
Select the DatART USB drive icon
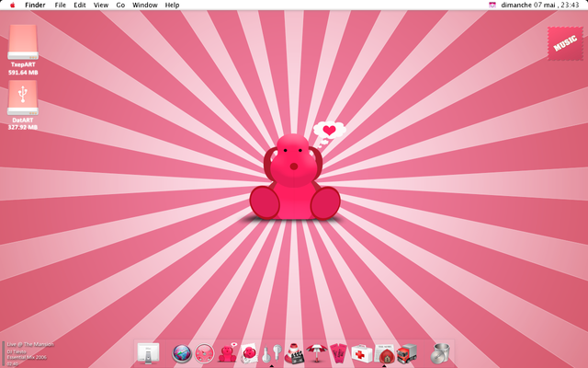(x=23, y=98)
